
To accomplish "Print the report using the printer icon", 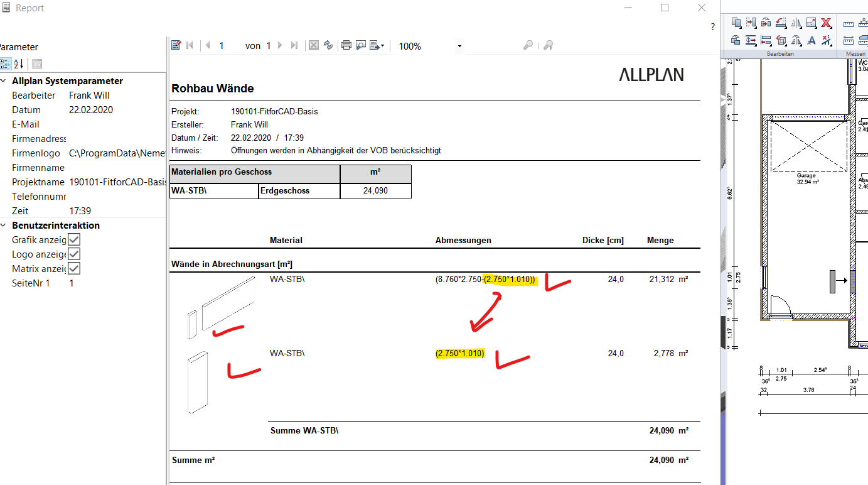I will click(x=346, y=45).
